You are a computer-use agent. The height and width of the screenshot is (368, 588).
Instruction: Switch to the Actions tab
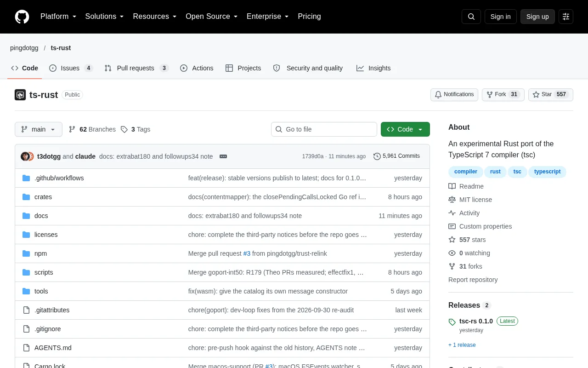(x=197, y=68)
